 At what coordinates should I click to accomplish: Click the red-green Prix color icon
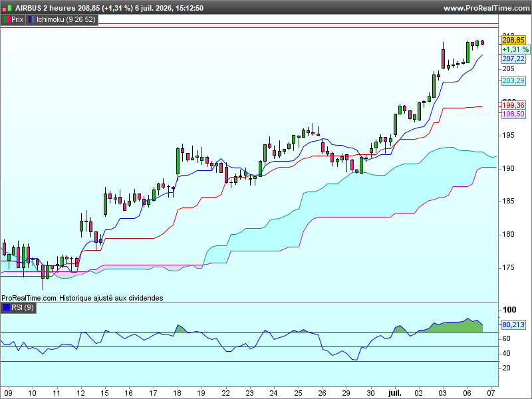point(7,20)
